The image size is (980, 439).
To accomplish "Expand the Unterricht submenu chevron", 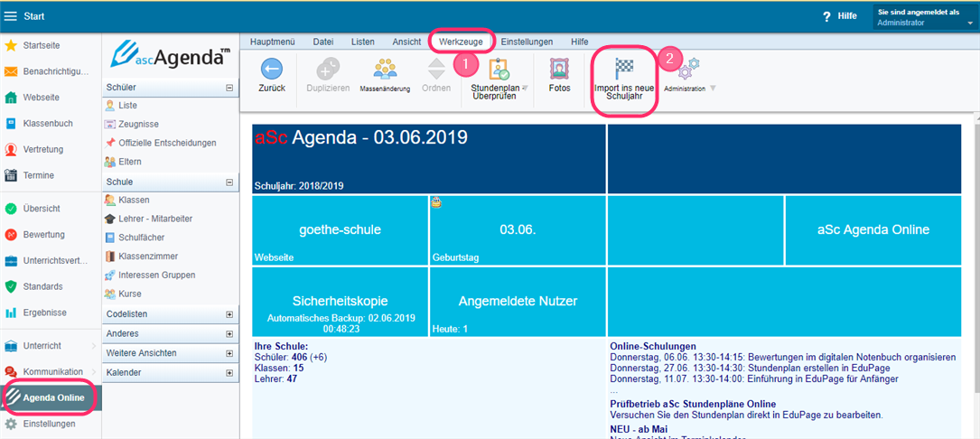I will [x=94, y=346].
